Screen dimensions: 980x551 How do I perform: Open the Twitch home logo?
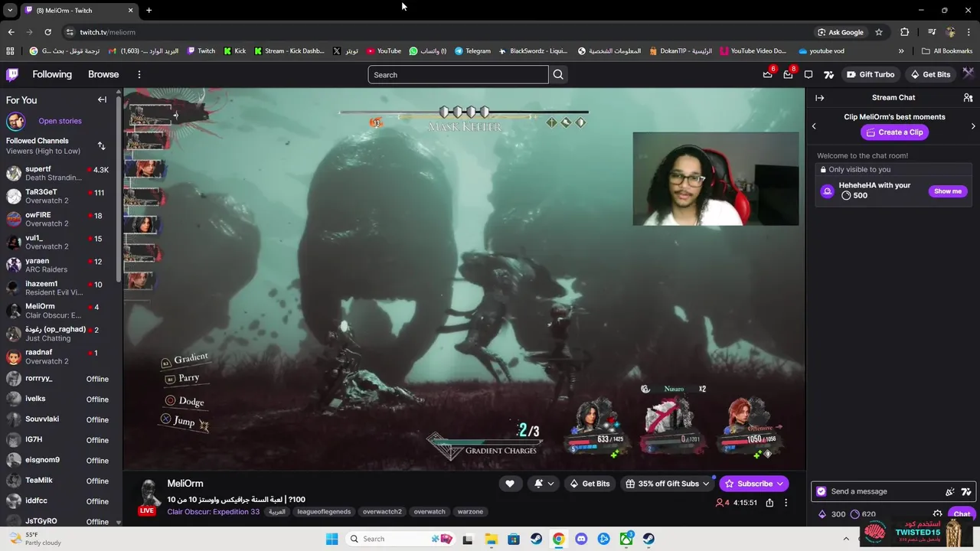(12, 74)
